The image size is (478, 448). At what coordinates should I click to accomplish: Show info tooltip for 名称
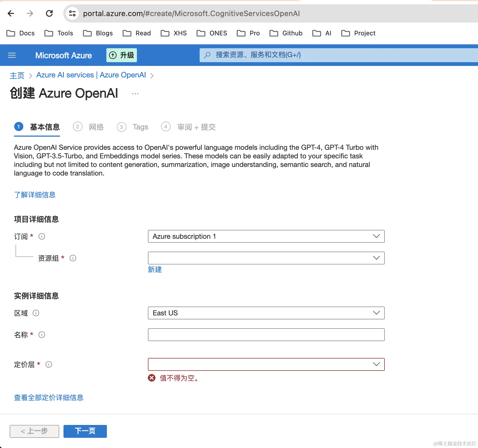point(42,335)
